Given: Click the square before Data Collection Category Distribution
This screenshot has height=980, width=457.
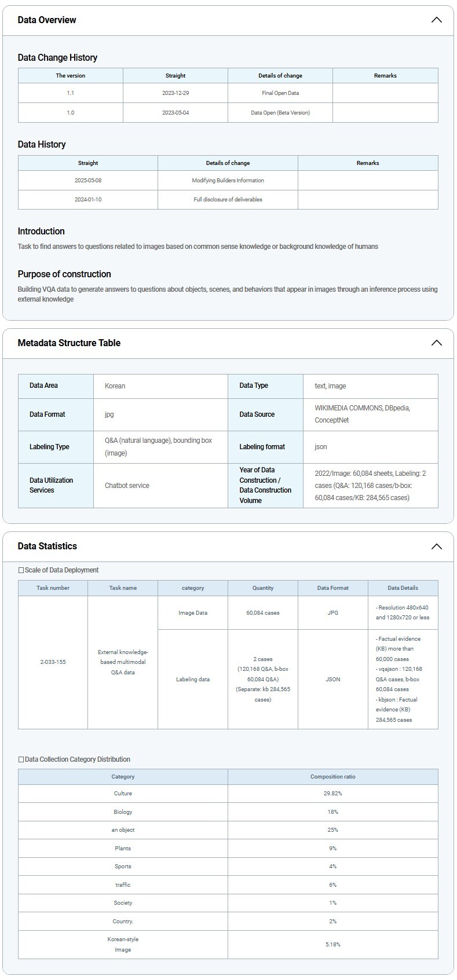Looking at the screenshot, I should [x=21, y=759].
